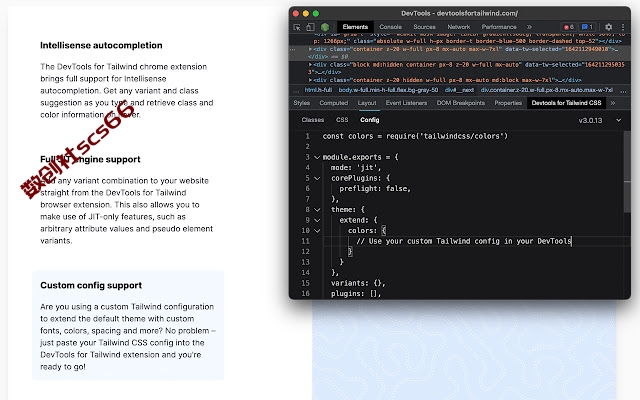Select the Computed pane tab

coord(333,103)
